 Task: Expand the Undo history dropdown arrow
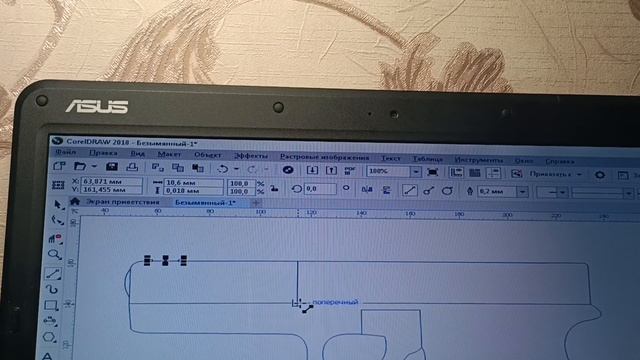coord(236,169)
